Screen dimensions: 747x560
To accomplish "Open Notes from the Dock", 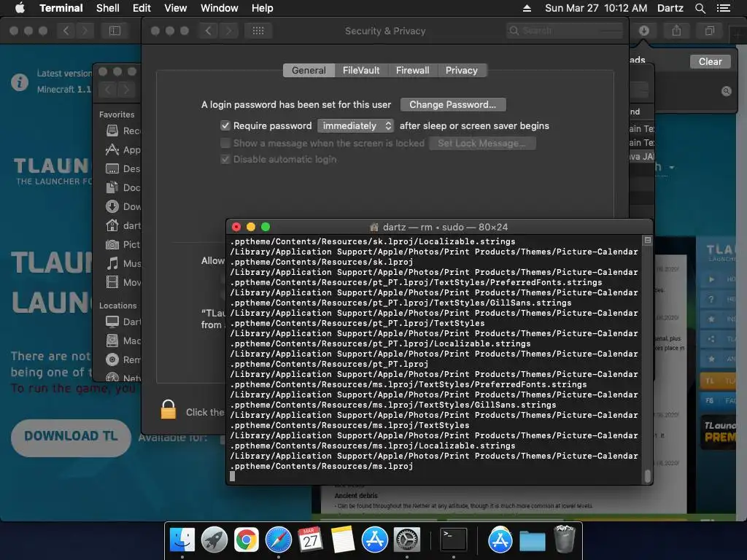I will click(343, 540).
